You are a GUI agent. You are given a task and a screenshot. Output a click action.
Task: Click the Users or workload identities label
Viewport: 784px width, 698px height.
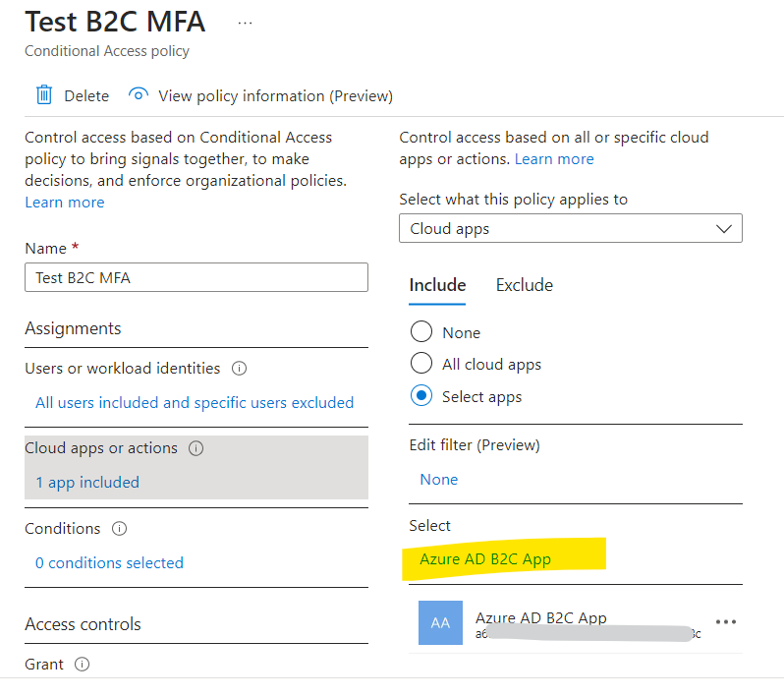(x=123, y=369)
